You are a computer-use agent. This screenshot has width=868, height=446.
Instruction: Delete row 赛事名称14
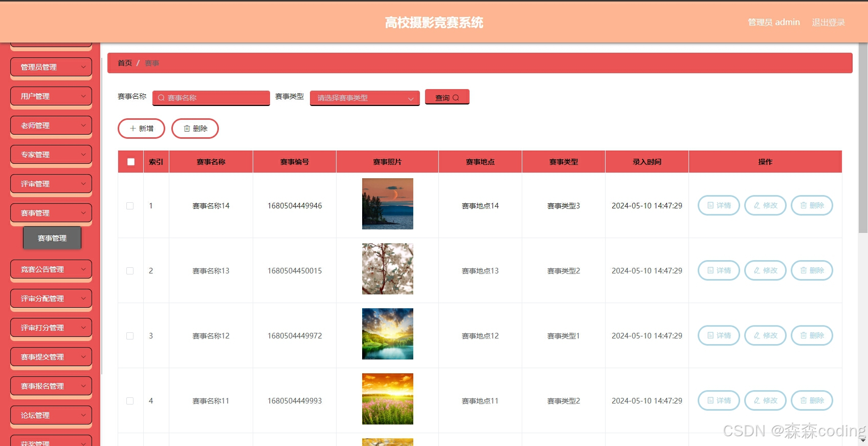tap(812, 205)
